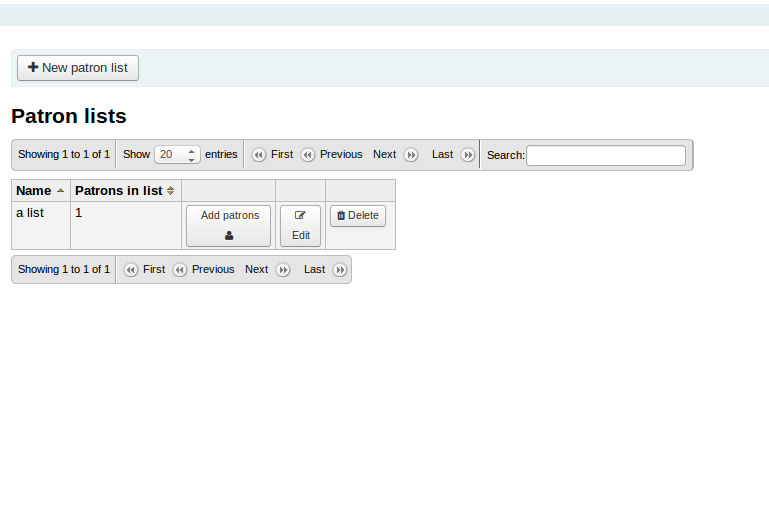The image size is (769, 511).
Task: Click the top Previous pagination link
Action: click(341, 155)
